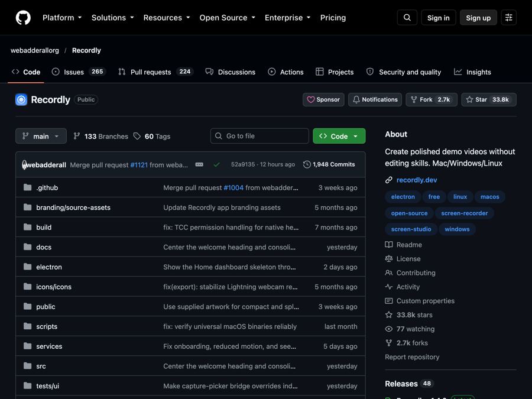Expand the Solutions menu
This screenshot has height=399, width=532.
point(113,18)
